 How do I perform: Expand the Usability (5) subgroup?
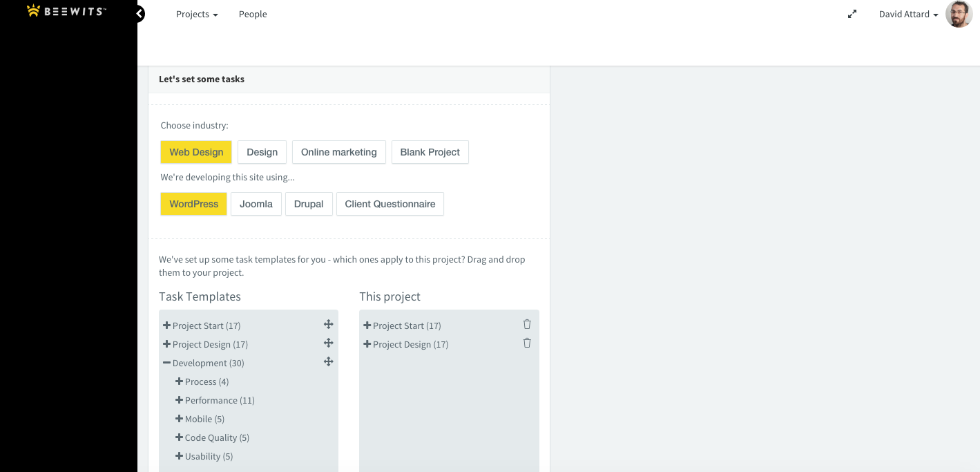point(179,456)
